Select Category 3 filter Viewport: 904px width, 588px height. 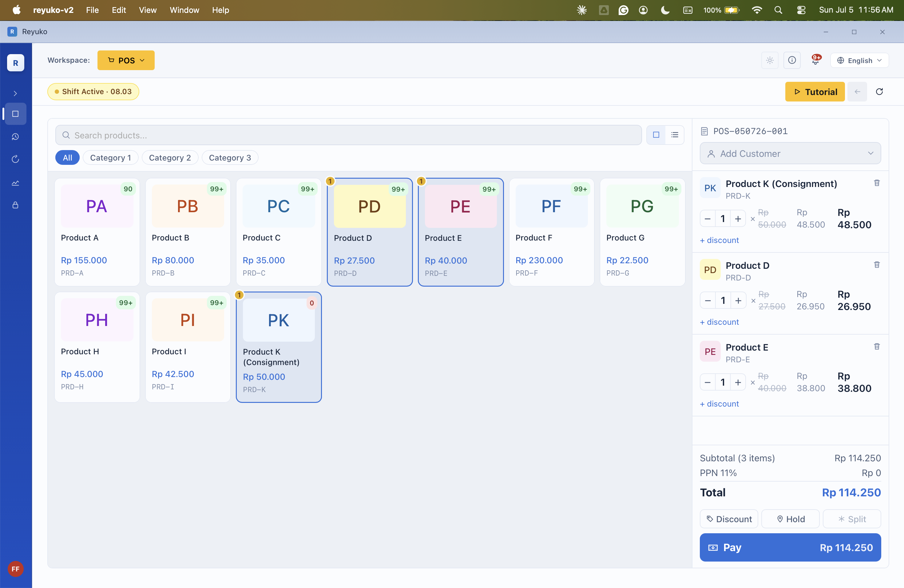tap(230, 158)
